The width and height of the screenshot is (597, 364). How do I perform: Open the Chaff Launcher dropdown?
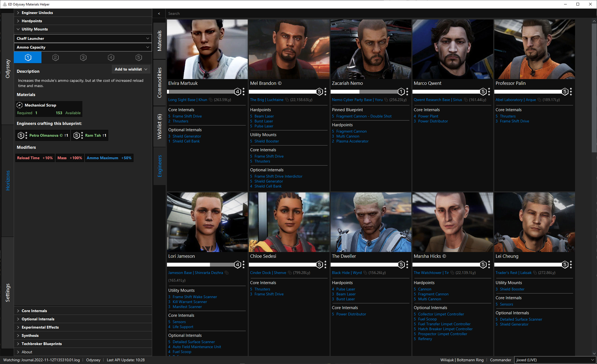[x=83, y=38]
